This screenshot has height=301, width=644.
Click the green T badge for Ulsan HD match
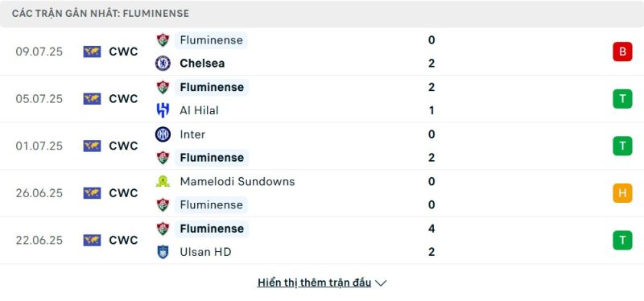tap(622, 240)
